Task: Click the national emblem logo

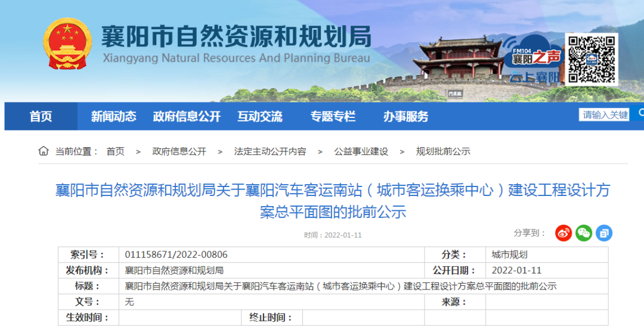Action: [x=67, y=43]
